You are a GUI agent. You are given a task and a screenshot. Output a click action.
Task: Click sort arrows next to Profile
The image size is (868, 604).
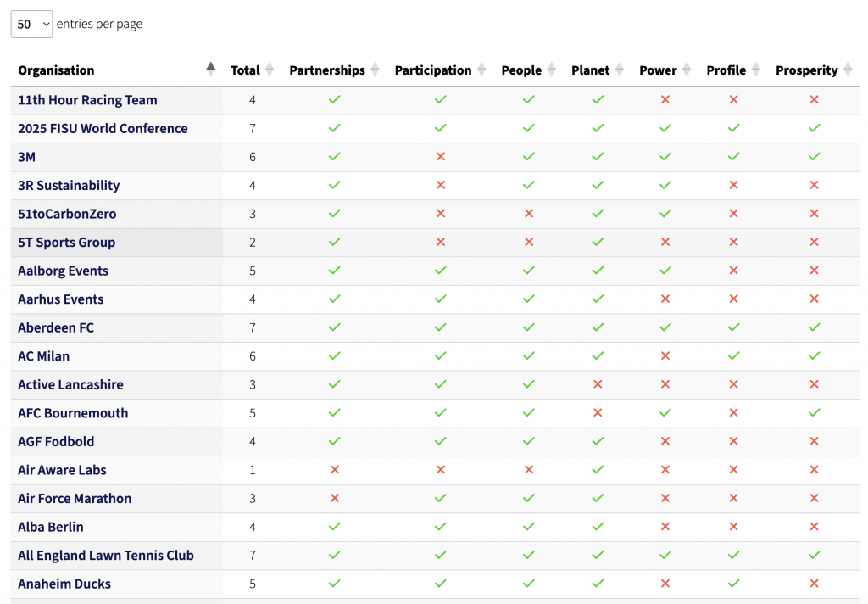pos(755,70)
